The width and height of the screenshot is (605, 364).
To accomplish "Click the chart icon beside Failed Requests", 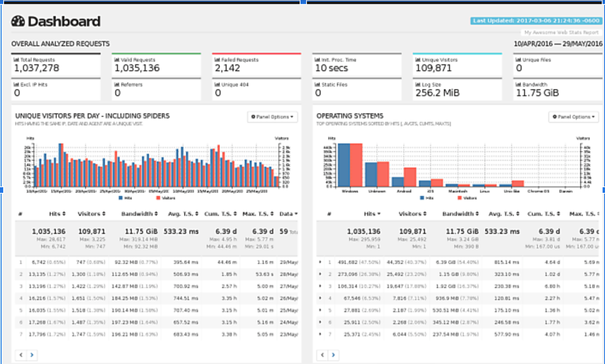I will (x=217, y=60).
